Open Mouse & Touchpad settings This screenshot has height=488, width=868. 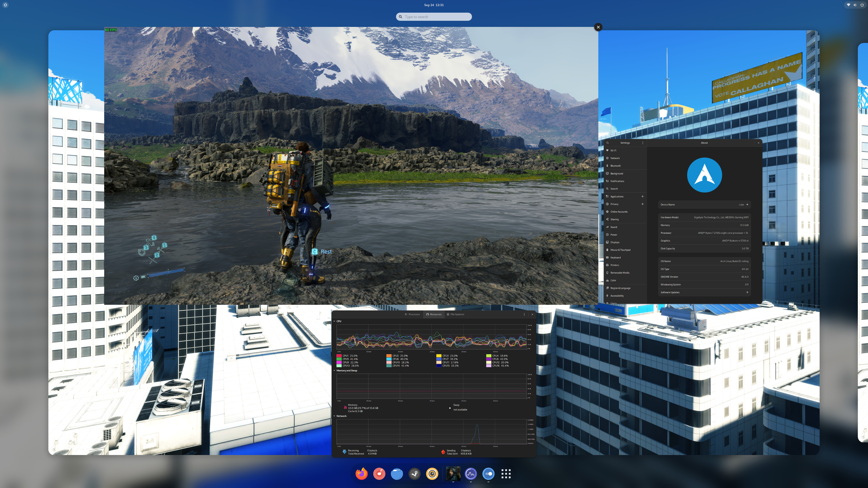625,250
